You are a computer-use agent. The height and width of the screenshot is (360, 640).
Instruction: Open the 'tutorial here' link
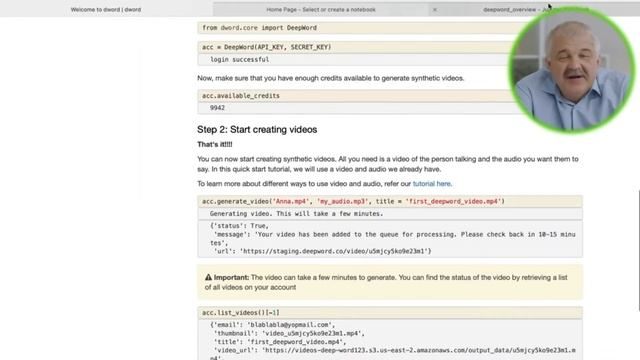pyautogui.click(x=432, y=184)
